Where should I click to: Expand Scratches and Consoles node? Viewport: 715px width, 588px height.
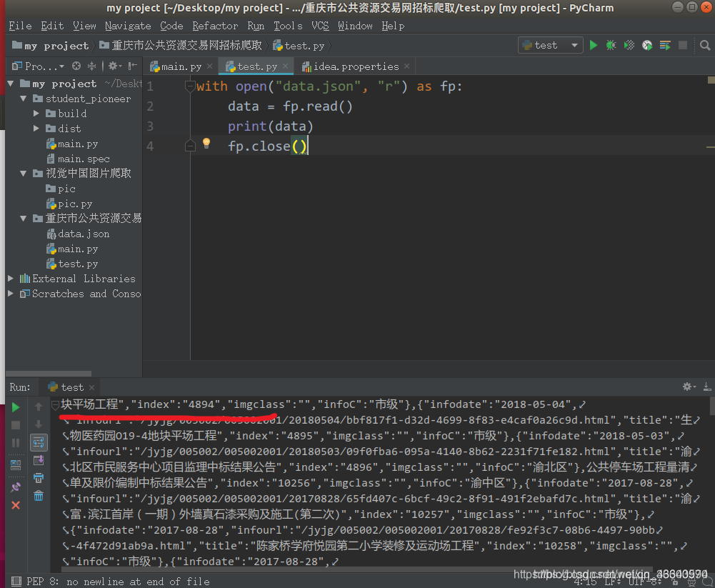[x=11, y=294]
